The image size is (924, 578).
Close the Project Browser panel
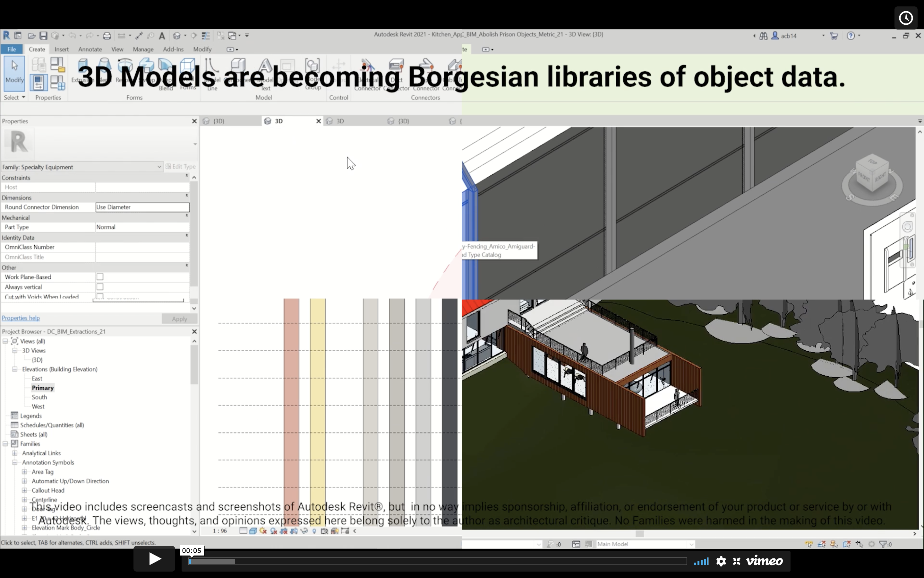pyautogui.click(x=194, y=331)
